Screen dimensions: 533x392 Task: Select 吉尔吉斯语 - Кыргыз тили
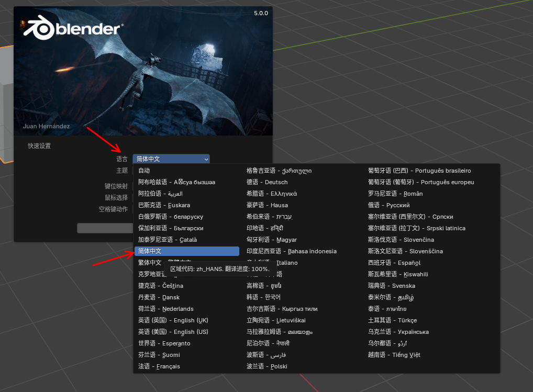[303, 309]
